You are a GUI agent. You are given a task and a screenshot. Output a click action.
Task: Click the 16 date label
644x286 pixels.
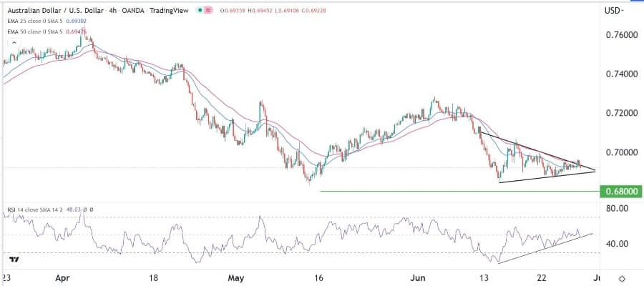pos(320,278)
